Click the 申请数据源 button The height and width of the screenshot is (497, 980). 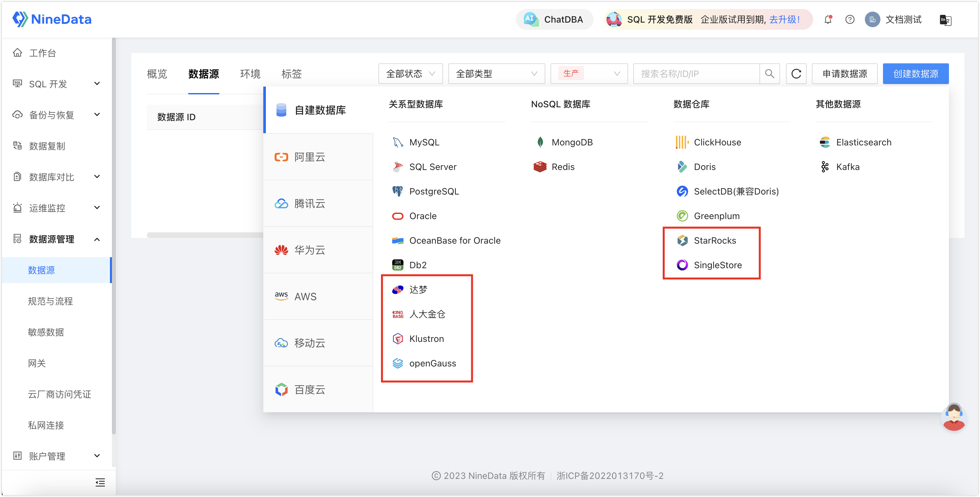pos(844,74)
